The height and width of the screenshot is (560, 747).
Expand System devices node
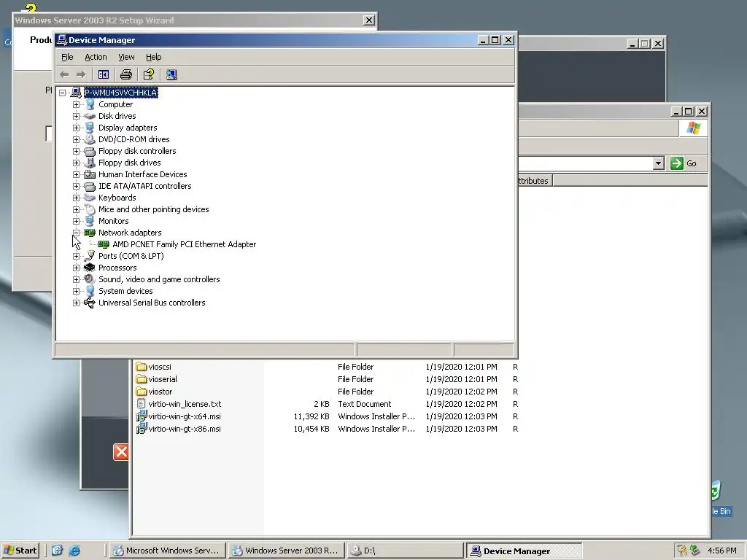pyautogui.click(x=76, y=291)
